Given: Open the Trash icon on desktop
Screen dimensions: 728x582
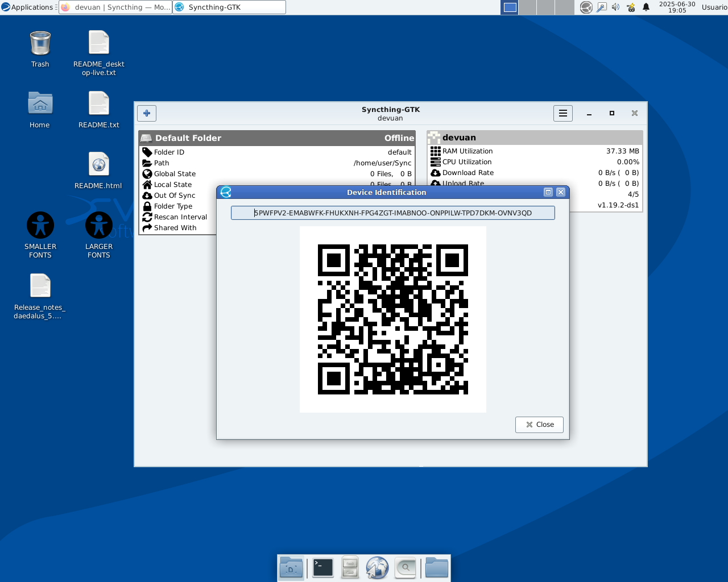Looking at the screenshot, I should (40, 44).
